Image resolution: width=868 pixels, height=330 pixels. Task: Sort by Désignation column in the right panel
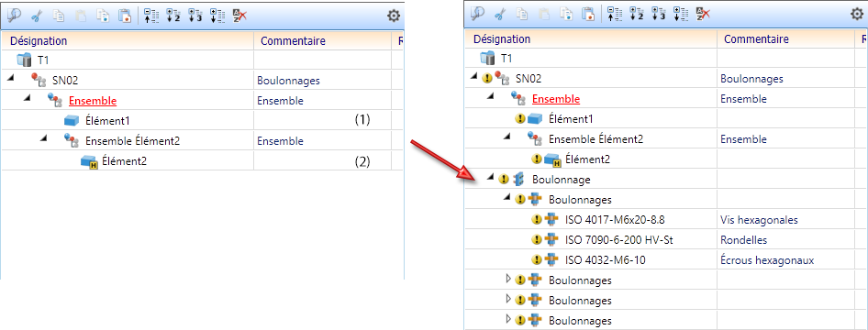point(591,39)
